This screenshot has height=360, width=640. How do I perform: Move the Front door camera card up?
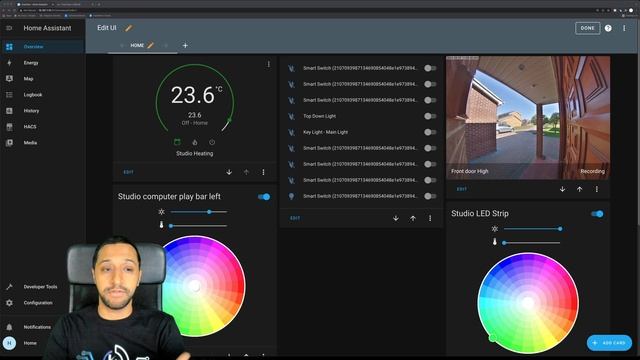[x=579, y=189]
